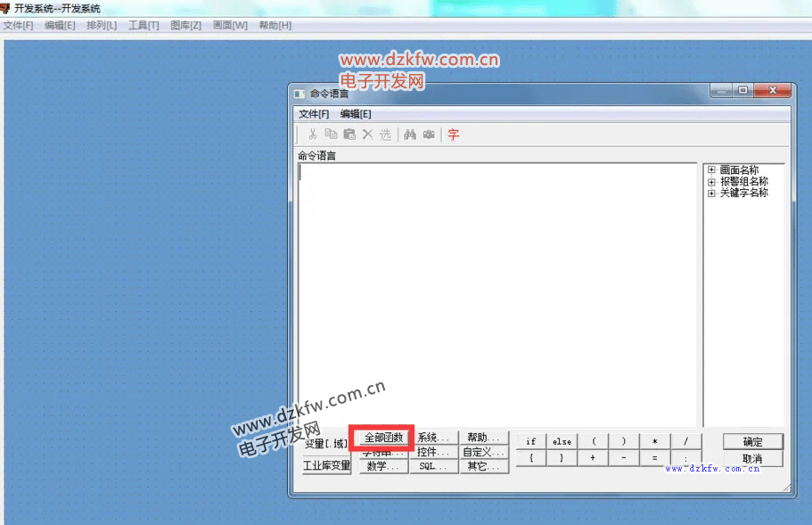Expand the 画面名称 tree node
812x525 pixels.
[x=711, y=170]
